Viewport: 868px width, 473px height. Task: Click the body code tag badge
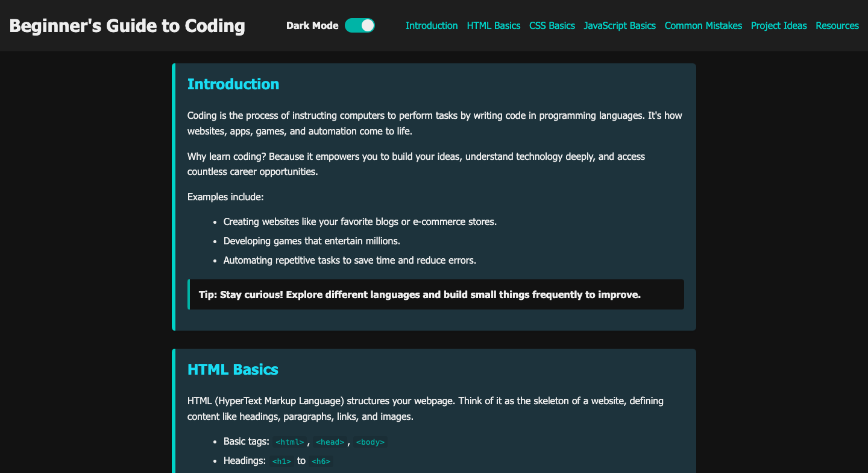[x=370, y=442]
